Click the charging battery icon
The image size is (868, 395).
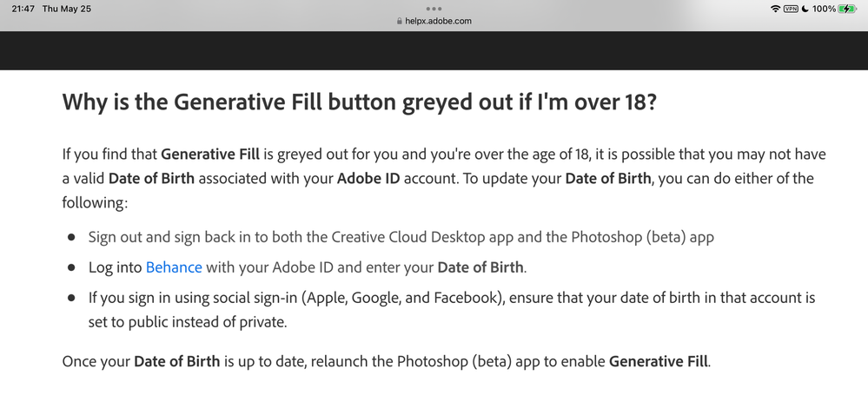847,9
